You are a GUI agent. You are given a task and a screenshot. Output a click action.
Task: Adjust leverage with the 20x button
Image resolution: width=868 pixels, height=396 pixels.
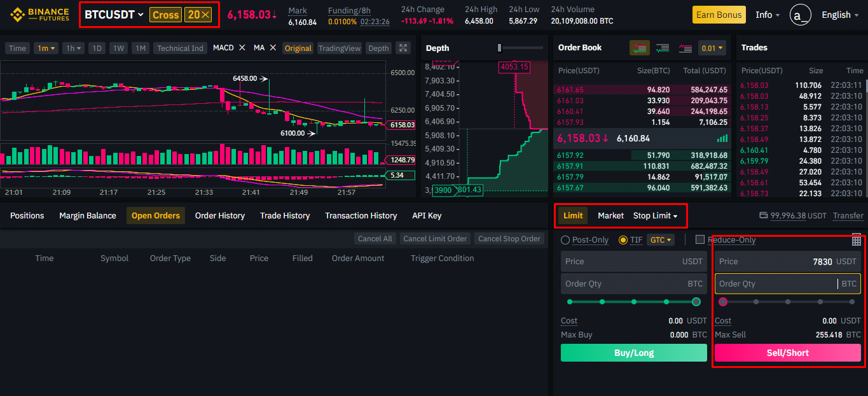(199, 15)
